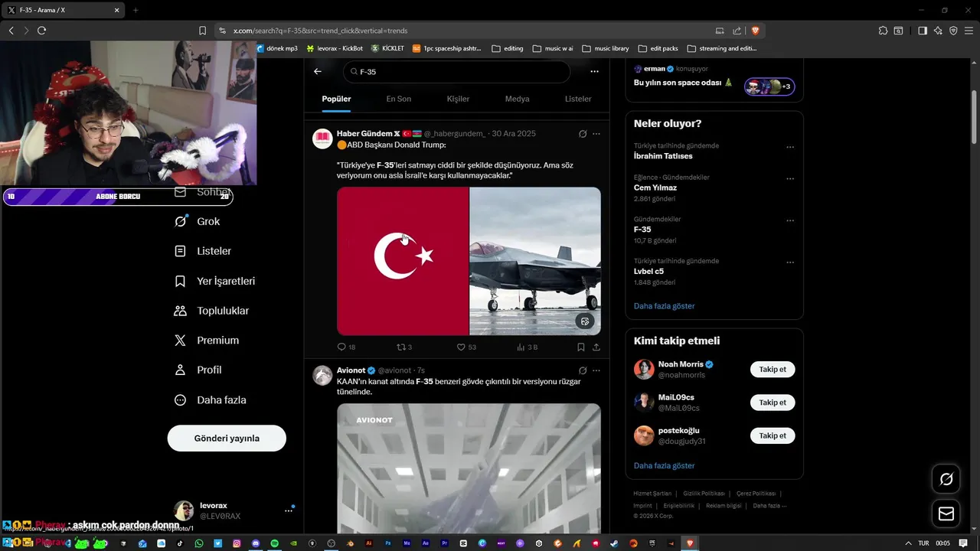Open Brave extensions puzzle icon
This screenshot has width=980, height=551.
pos(883,31)
